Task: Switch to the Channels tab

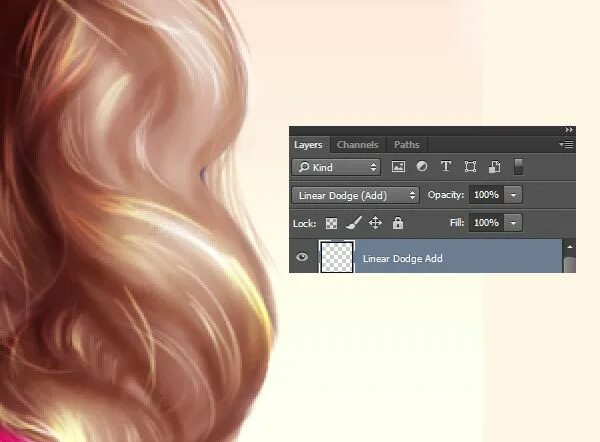Action: pyautogui.click(x=357, y=145)
